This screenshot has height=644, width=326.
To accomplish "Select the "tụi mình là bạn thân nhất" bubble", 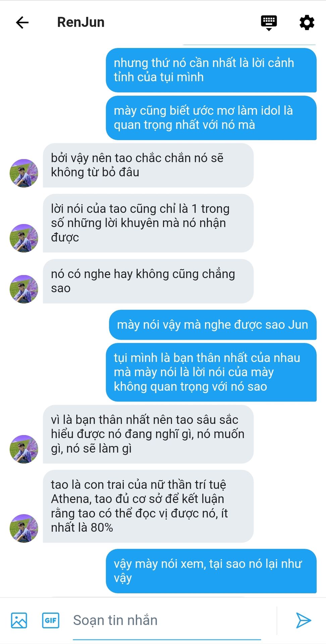I will click(211, 372).
